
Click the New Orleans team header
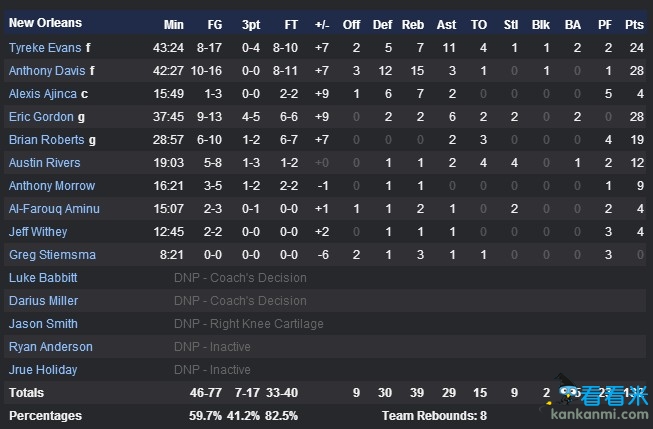tap(45, 23)
